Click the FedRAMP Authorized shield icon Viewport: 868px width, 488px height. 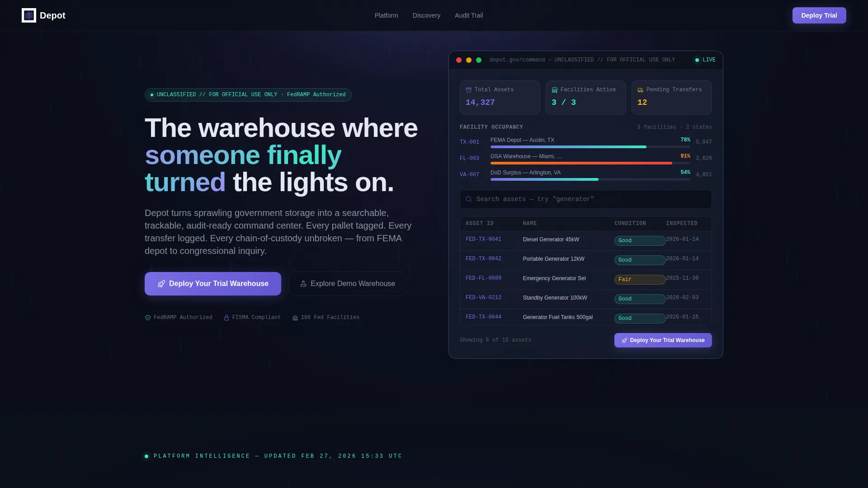(x=148, y=318)
